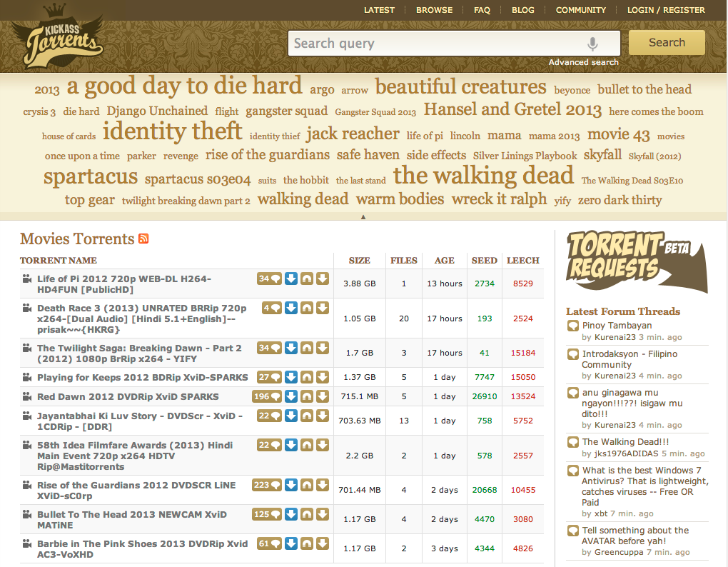Viewport: 728px width, 567px height.
Task: Click the torrent file download icon for Playing for Keeps
Action: 323,377
